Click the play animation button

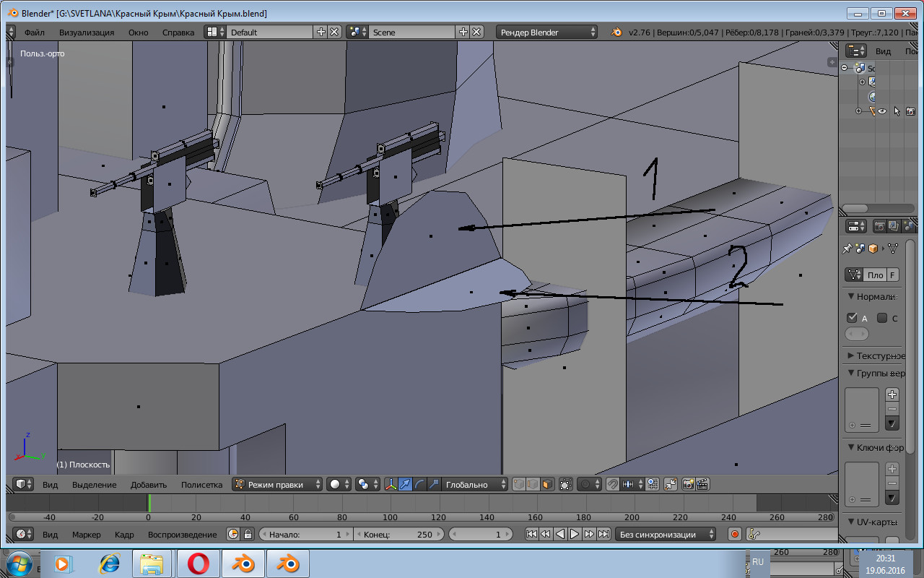point(575,534)
